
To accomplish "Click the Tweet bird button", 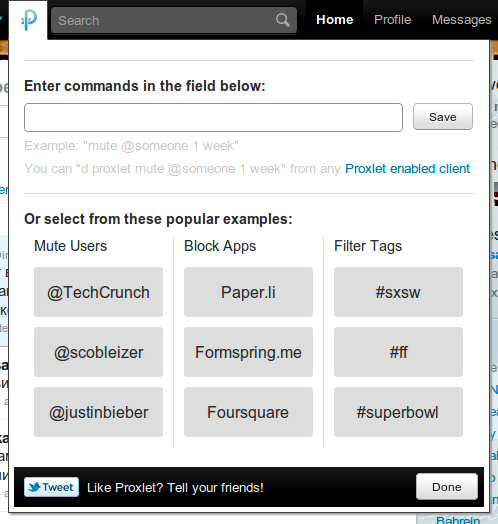I will pyautogui.click(x=51, y=487).
